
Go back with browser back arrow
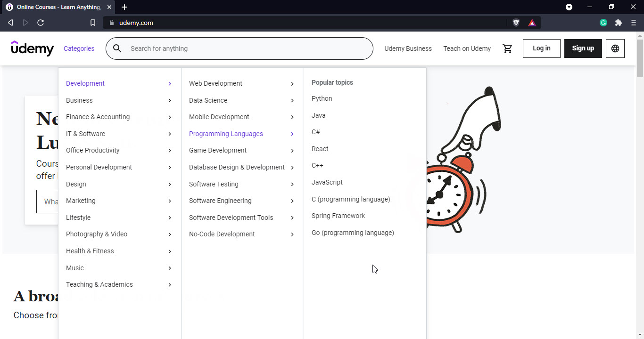(10, 23)
